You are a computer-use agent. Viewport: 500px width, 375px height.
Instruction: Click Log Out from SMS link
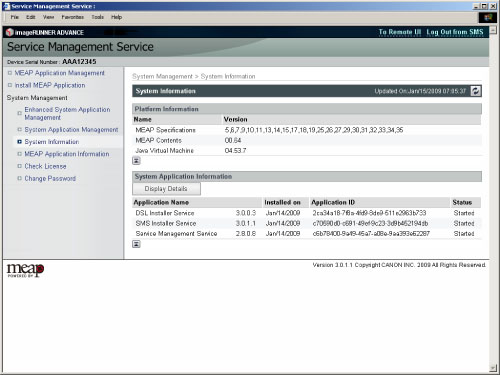pyautogui.click(x=455, y=32)
